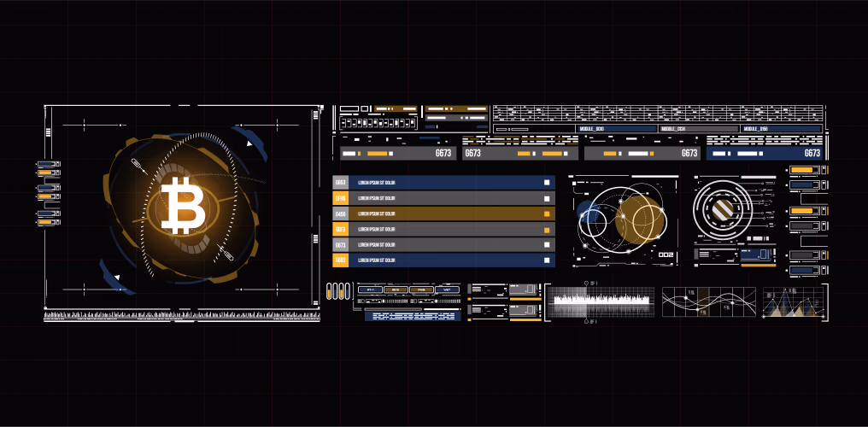Select the white audio waveform display

(x=601, y=301)
